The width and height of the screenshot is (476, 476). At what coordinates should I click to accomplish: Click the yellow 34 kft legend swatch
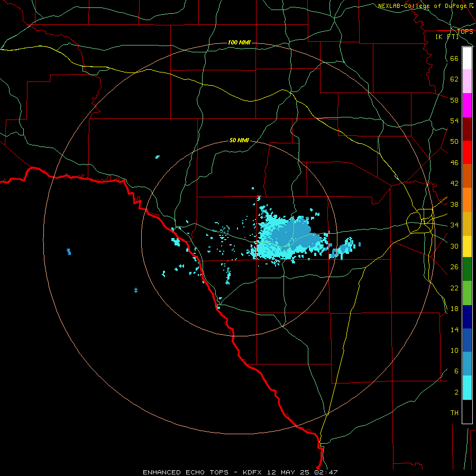467,246
